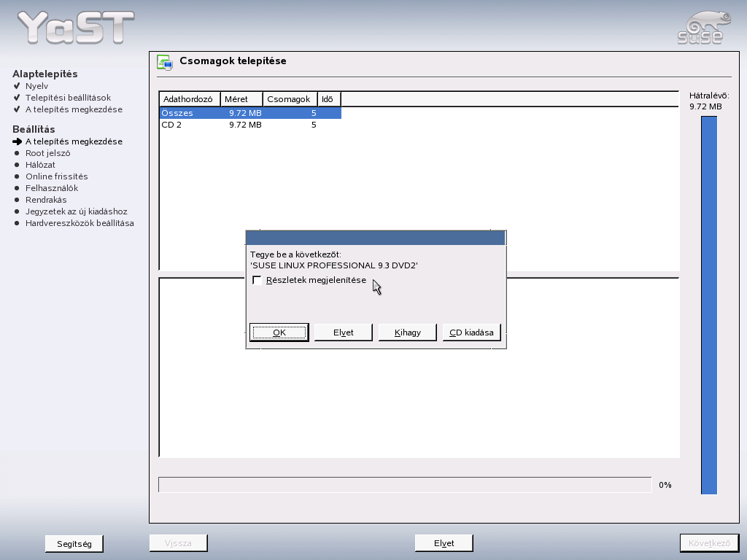Click the Csomagok telepítése heading

(233, 61)
